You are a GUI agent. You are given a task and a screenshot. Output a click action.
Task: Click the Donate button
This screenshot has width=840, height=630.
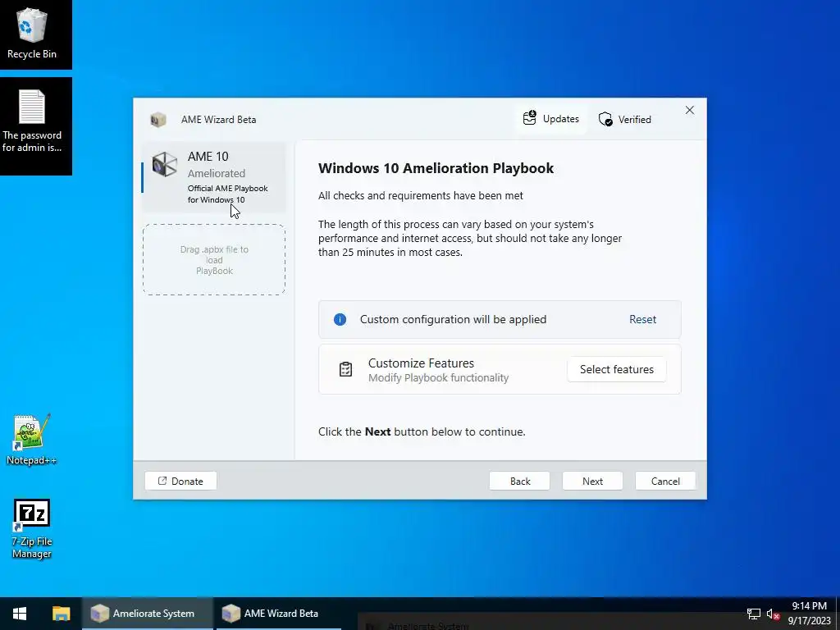tap(180, 481)
